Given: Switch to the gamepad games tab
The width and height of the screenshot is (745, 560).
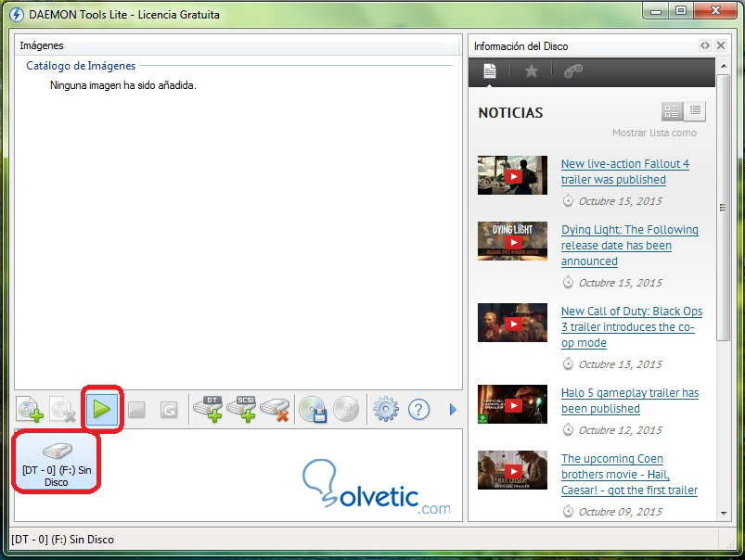Looking at the screenshot, I should [573, 71].
